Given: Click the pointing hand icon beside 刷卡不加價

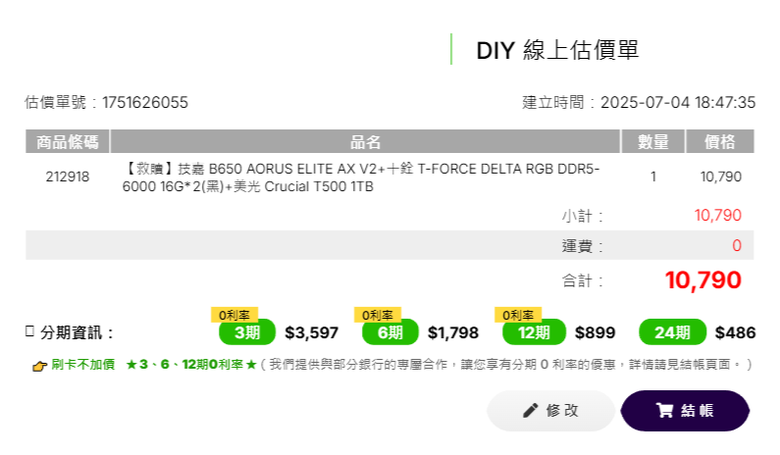Looking at the screenshot, I should coord(39,366).
